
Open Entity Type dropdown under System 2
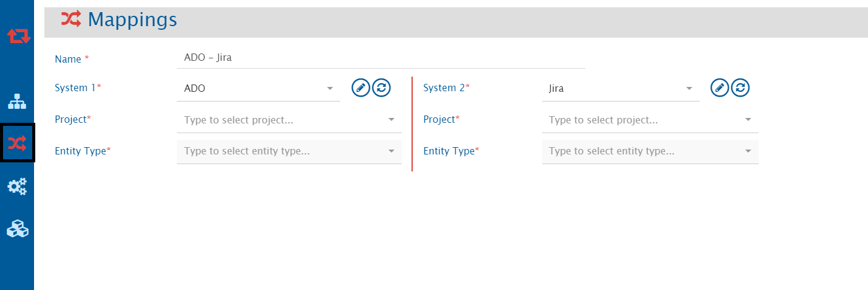650,151
